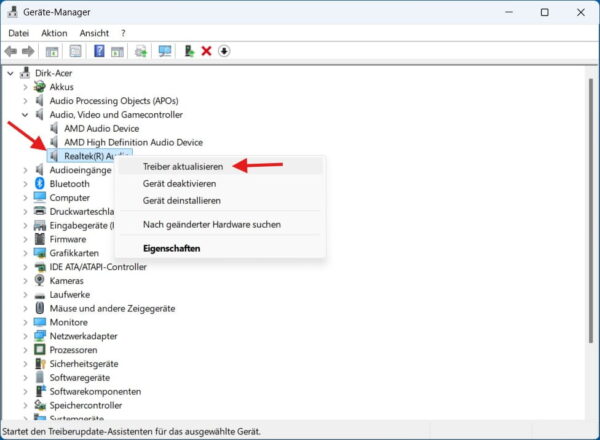Click the Akkus battery icon

pyautogui.click(x=39, y=87)
